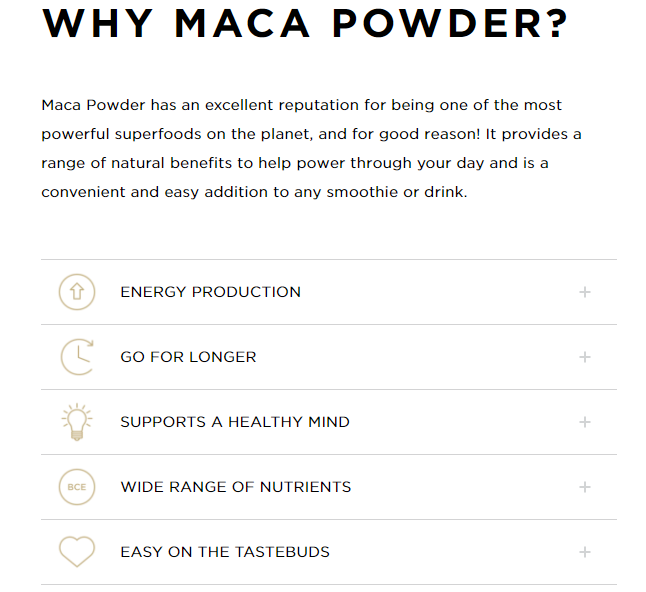
Task: Open Supports a Healthy Mind plus toggle
Action: (585, 422)
